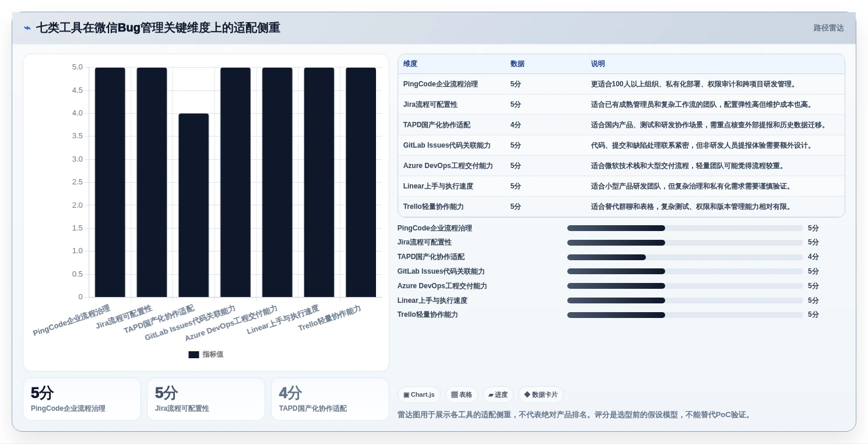
Task: Click the TAPD description about 历史数据迁移
Action: (710, 125)
